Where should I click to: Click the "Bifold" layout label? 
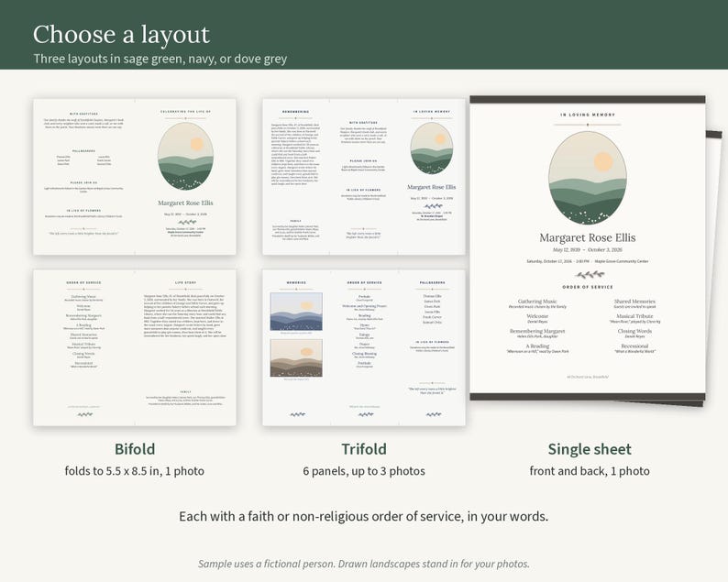click(x=135, y=449)
